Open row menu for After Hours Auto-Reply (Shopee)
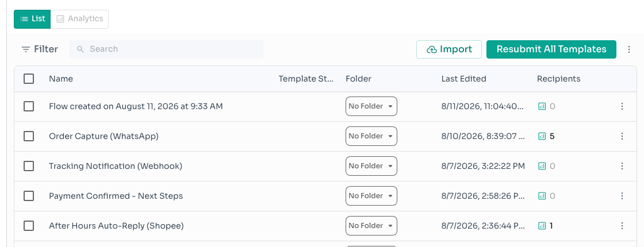 (622, 226)
